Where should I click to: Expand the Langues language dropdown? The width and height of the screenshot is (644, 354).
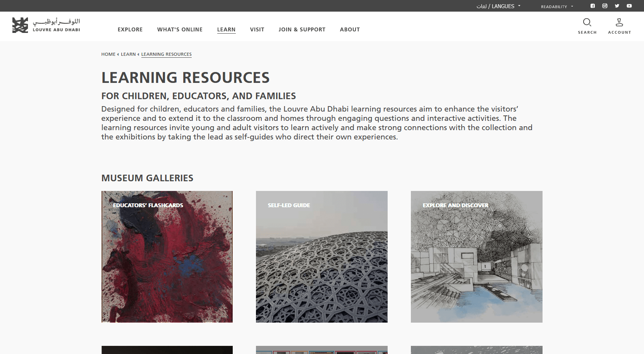click(x=498, y=6)
